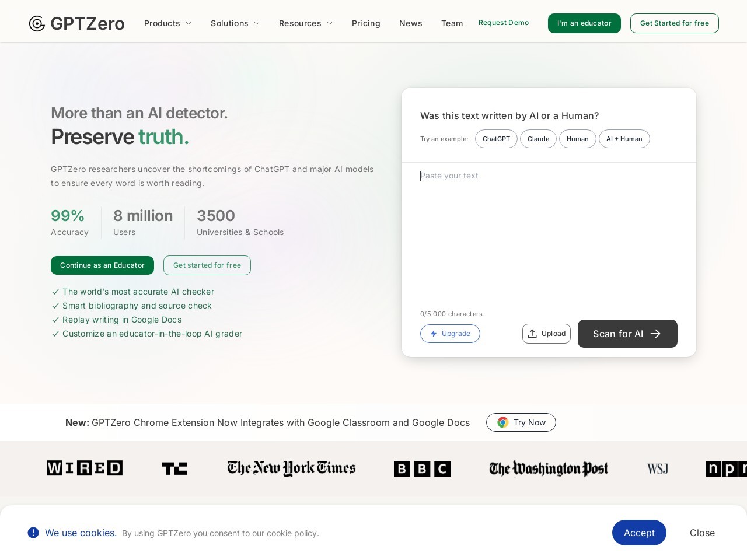Click the lightning bolt icon on Upgrade
Image resolution: width=747 pixels, height=560 pixels.
pos(434,334)
